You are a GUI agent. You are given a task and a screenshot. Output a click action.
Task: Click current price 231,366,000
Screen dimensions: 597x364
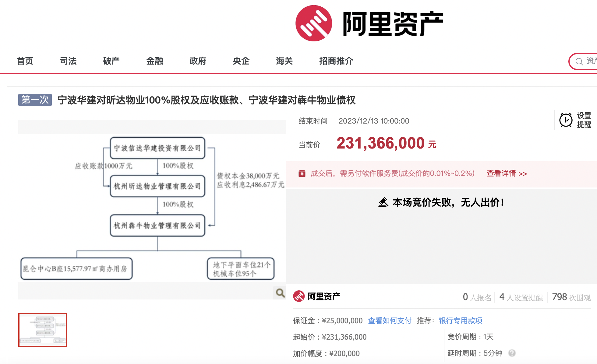(x=380, y=143)
